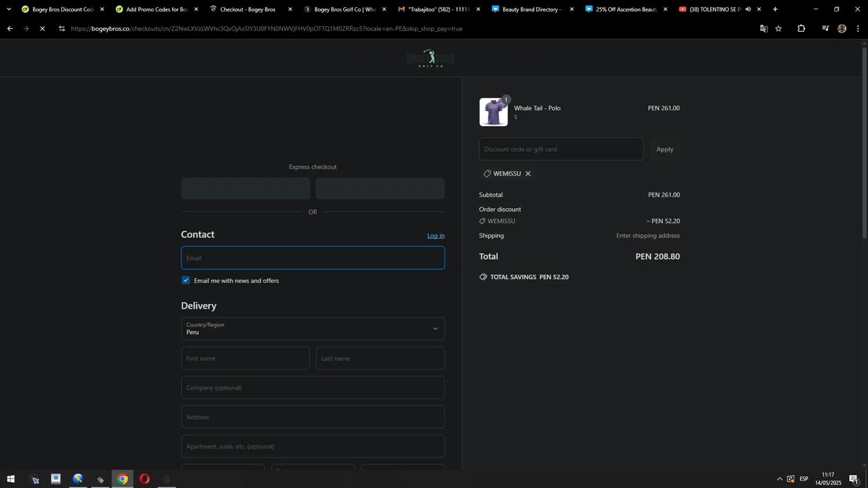
Task: Uncheck Email me with news and offers
Action: [x=186, y=280]
